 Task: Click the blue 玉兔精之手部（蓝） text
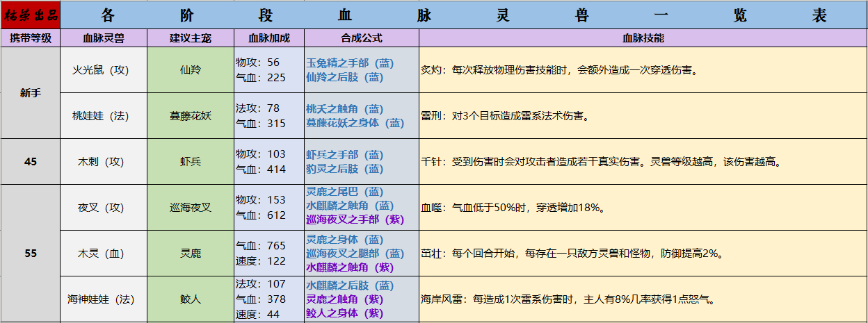[350, 63]
